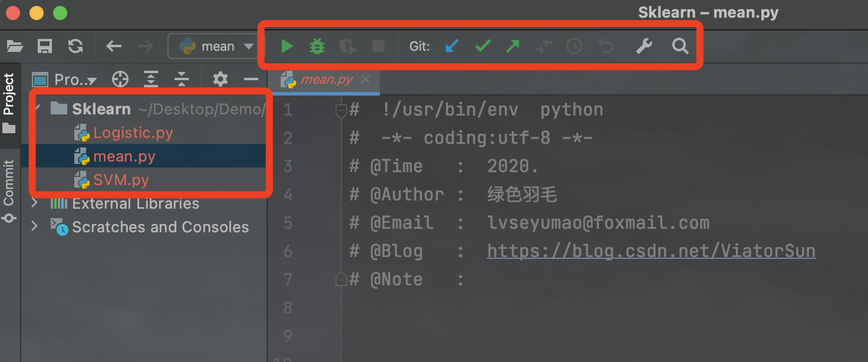868x362 pixels.
Task: Click line number 5 in the gutter
Action: (x=288, y=223)
